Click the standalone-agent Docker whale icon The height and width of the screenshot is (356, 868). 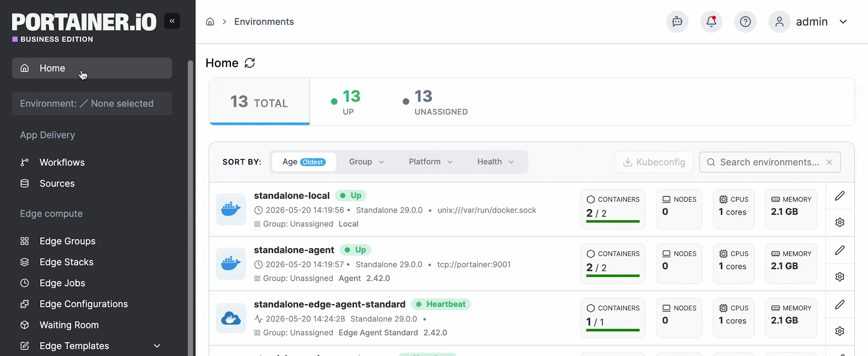pos(231,264)
